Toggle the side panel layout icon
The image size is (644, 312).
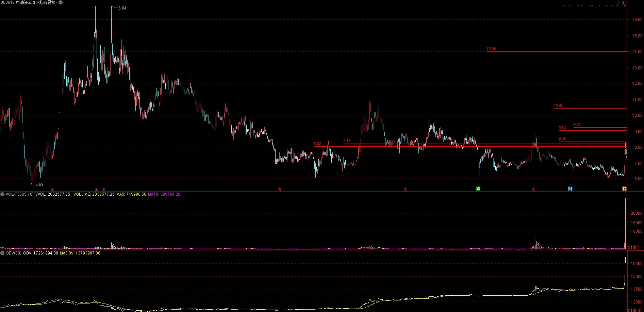624,2
